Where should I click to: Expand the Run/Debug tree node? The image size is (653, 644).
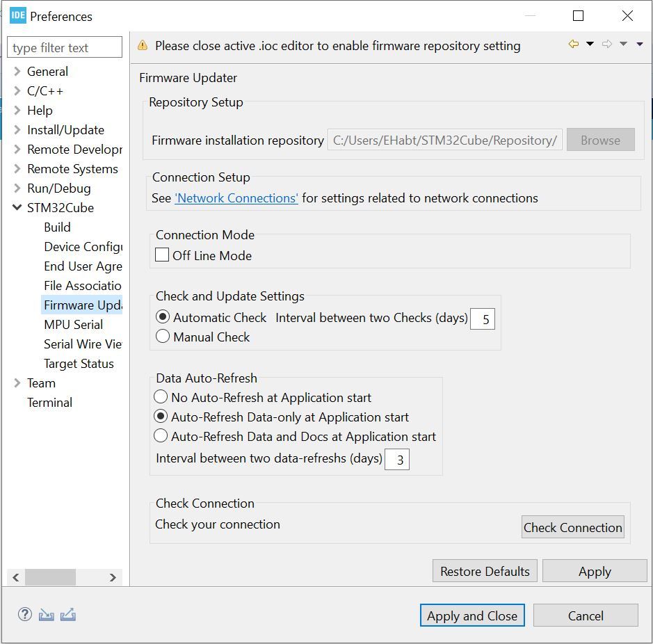[x=17, y=188]
